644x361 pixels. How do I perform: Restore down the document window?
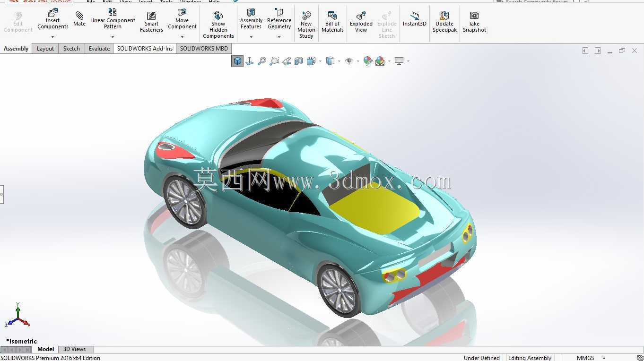(622, 51)
